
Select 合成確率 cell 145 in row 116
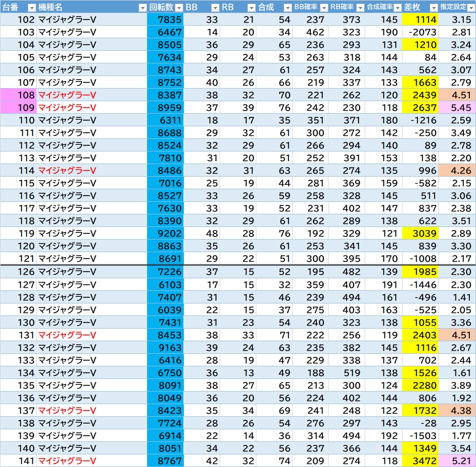pos(384,196)
